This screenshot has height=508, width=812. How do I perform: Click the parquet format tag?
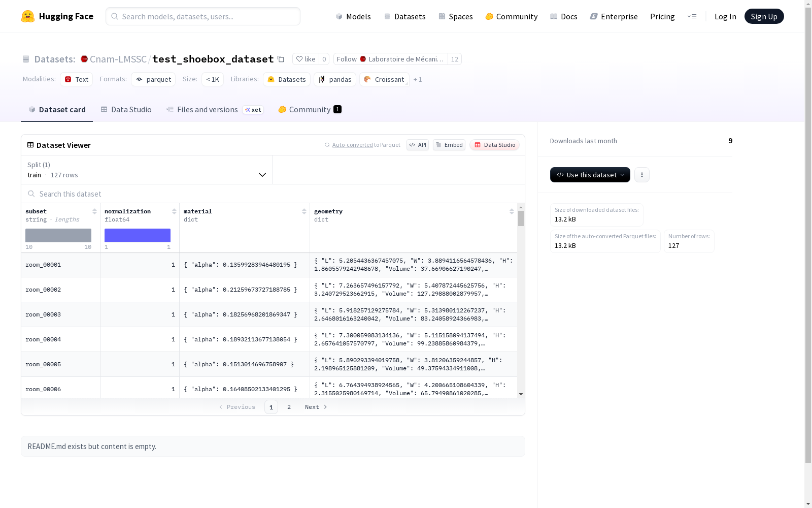pos(153,79)
